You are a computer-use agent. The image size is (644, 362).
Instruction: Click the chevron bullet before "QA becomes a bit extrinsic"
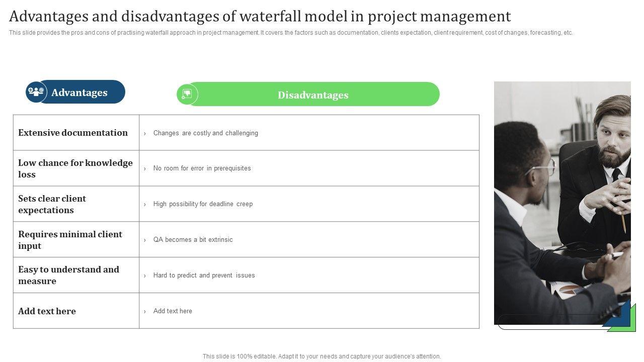(x=145, y=240)
